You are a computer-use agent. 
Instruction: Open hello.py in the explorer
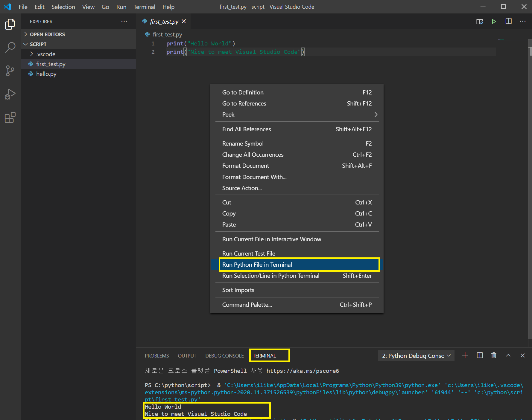46,74
